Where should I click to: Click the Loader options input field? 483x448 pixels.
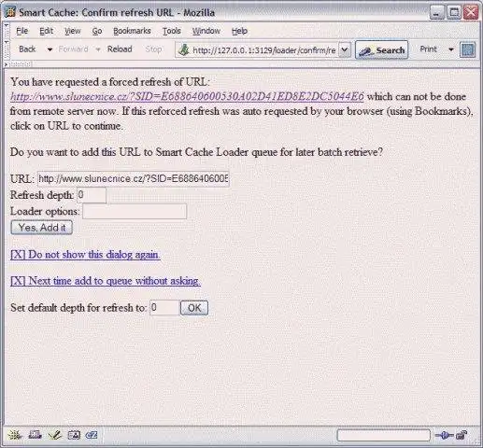coord(135,212)
